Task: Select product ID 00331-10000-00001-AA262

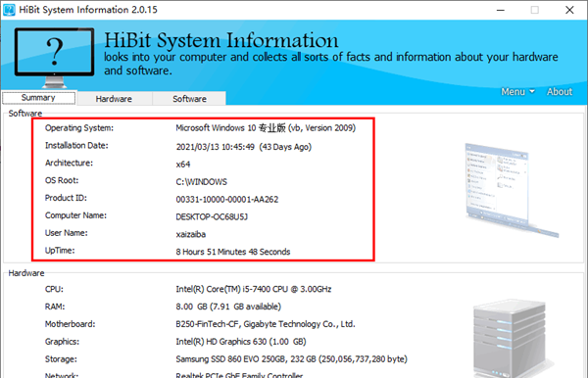Action: point(227,200)
